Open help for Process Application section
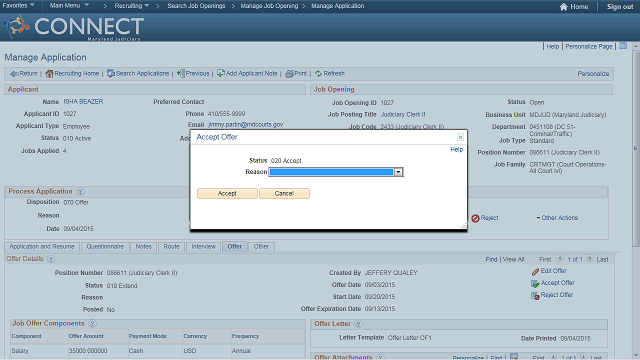Viewport: 640px width, 360px height. [x=80, y=191]
